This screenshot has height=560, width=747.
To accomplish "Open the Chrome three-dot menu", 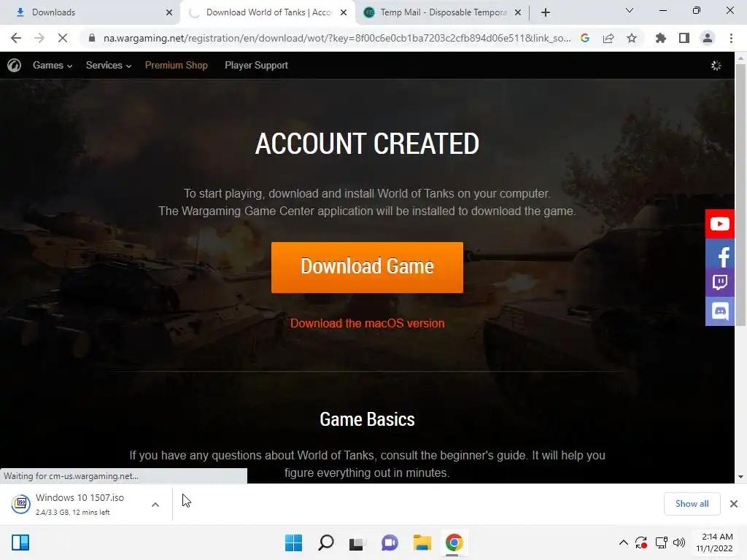I will coord(731,38).
